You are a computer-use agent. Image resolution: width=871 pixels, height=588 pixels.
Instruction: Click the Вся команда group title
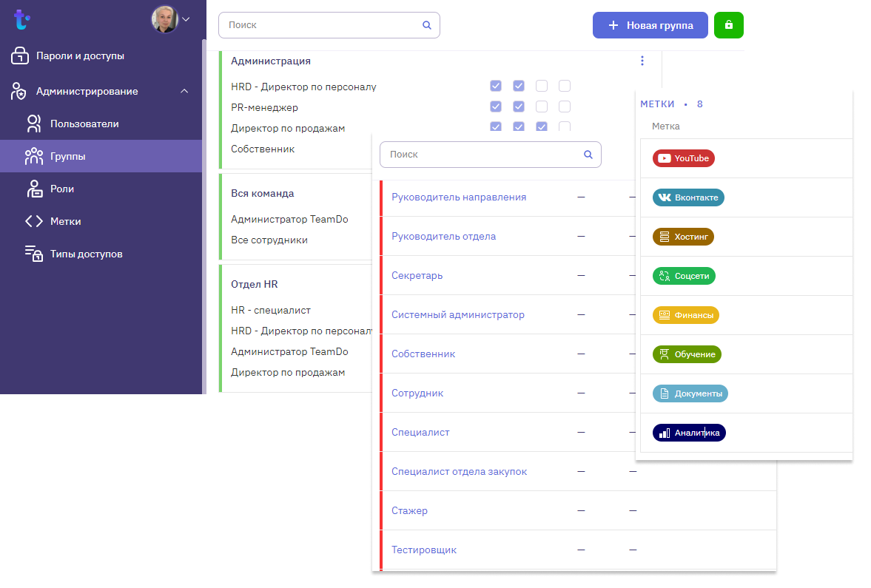262,193
